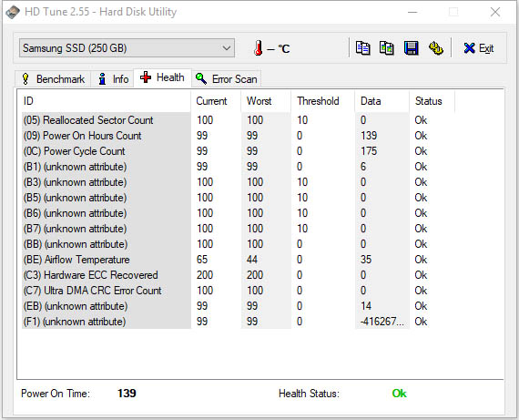This screenshot has width=519, height=420.
Task: Click the Threshold column header
Action: (x=323, y=101)
